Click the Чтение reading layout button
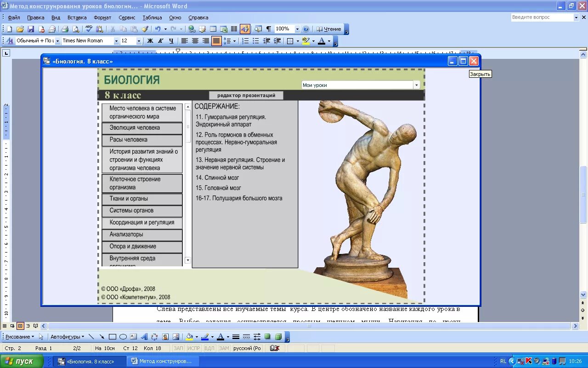The image size is (588, 368). coord(329,29)
